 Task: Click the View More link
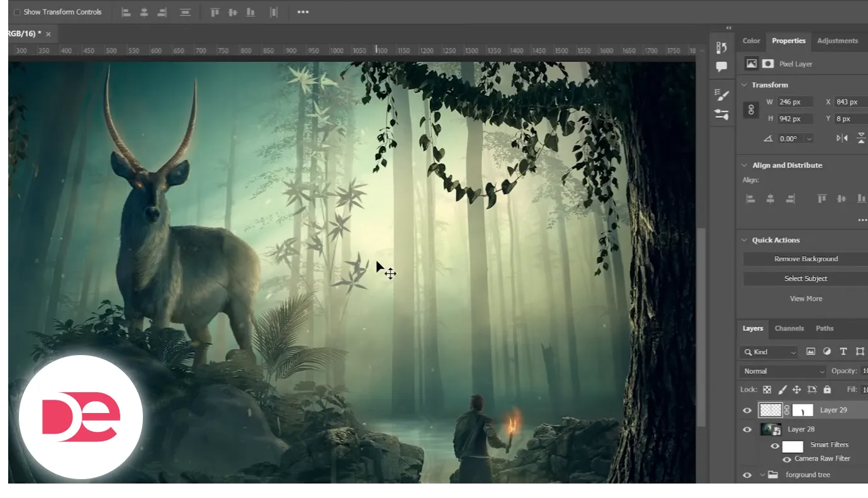click(x=806, y=298)
